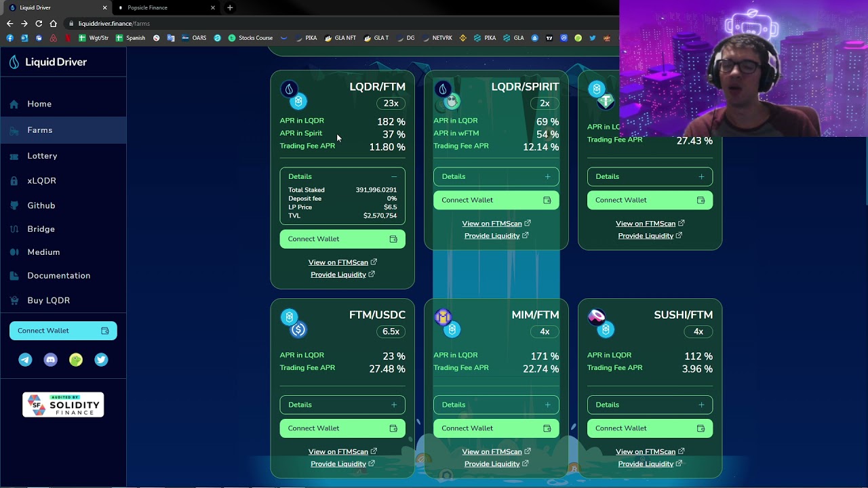The height and width of the screenshot is (488, 868).
Task: Open the DG bookmark
Action: point(406,38)
